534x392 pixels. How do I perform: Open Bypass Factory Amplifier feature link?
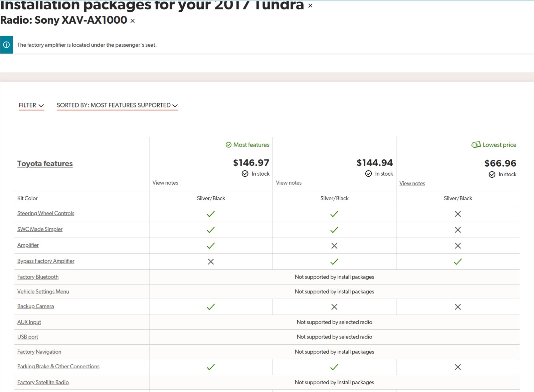click(x=46, y=261)
